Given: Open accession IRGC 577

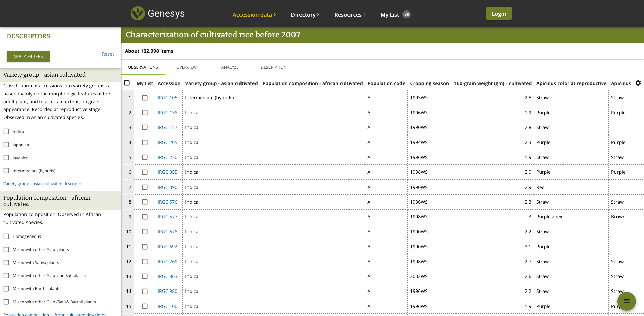Looking at the screenshot, I should (x=167, y=217).
